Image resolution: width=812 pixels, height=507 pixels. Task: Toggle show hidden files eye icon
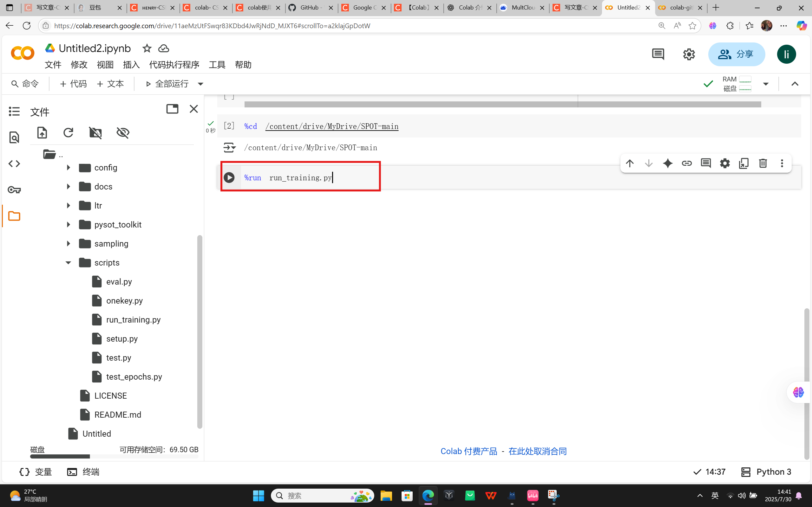click(x=123, y=132)
